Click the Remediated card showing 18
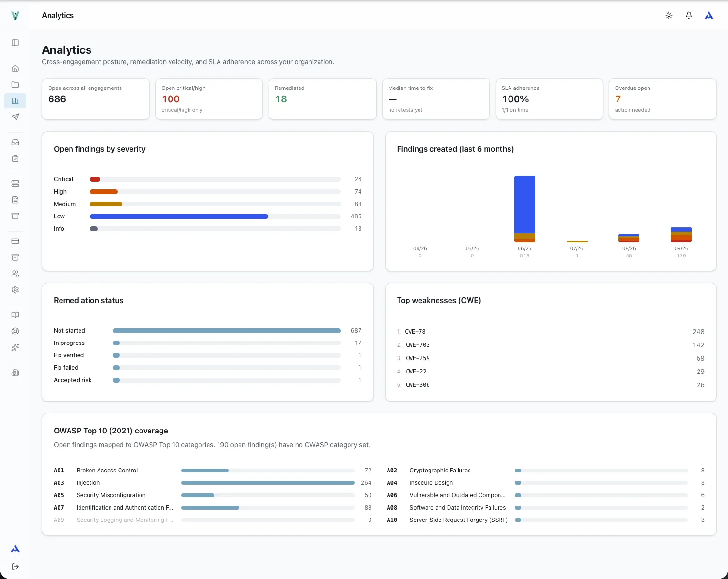 click(322, 99)
